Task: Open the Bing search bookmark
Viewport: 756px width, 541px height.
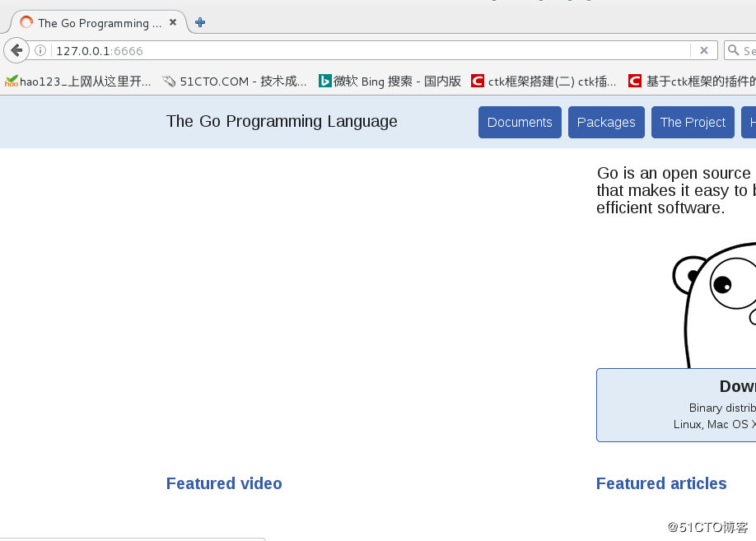Action: pos(390,81)
